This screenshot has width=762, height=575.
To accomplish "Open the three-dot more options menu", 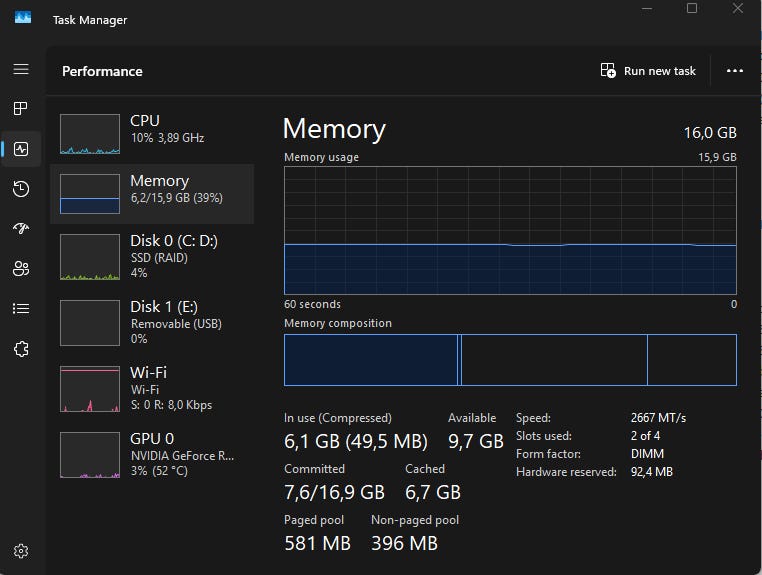I will [735, 71].
